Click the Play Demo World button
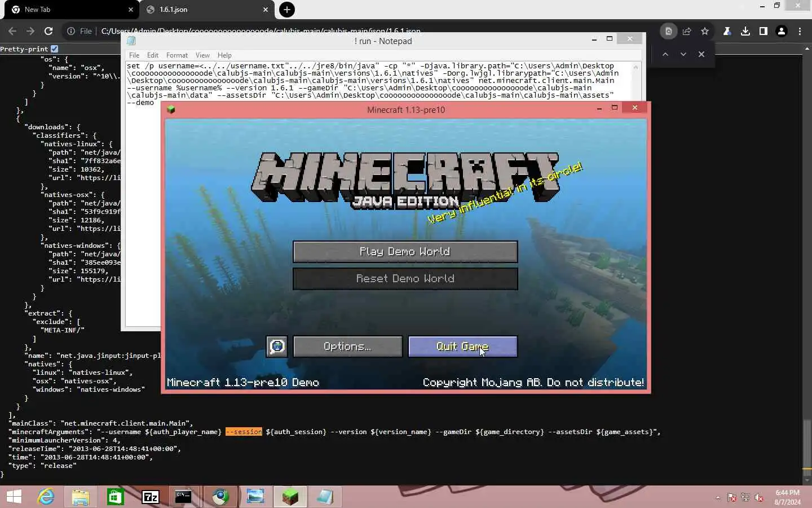The height and width of the screenshot is (508, 812). [x=405, y=252]
